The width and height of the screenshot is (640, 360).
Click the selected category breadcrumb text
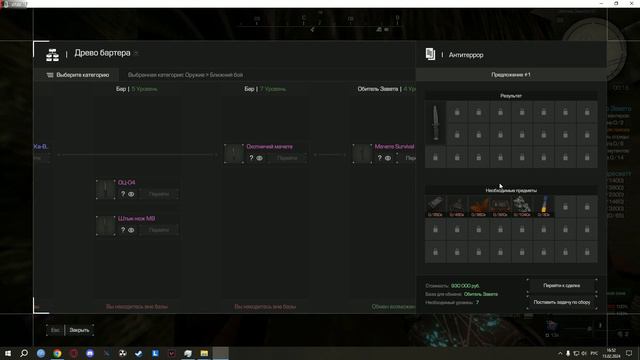pyautogui.click(x=185, y=75)
